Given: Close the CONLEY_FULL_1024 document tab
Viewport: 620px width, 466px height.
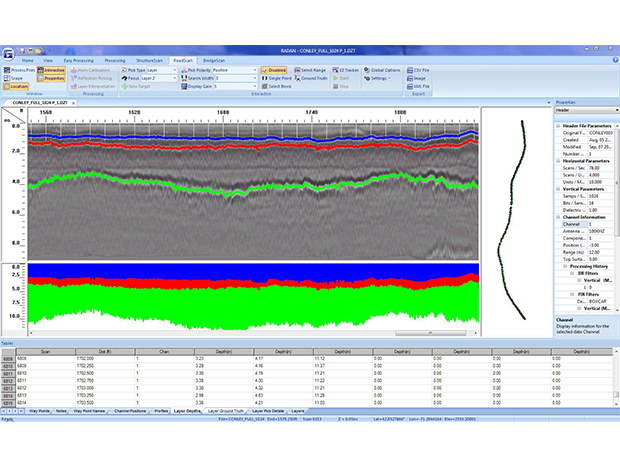Looking at the screenshot, I should click(x=73, y=103).
